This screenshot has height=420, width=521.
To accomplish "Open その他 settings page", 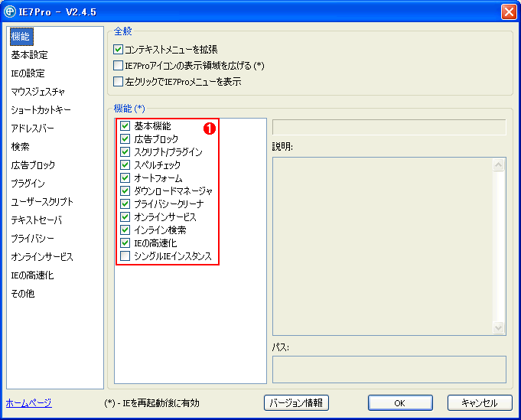I will coord(23,294).
